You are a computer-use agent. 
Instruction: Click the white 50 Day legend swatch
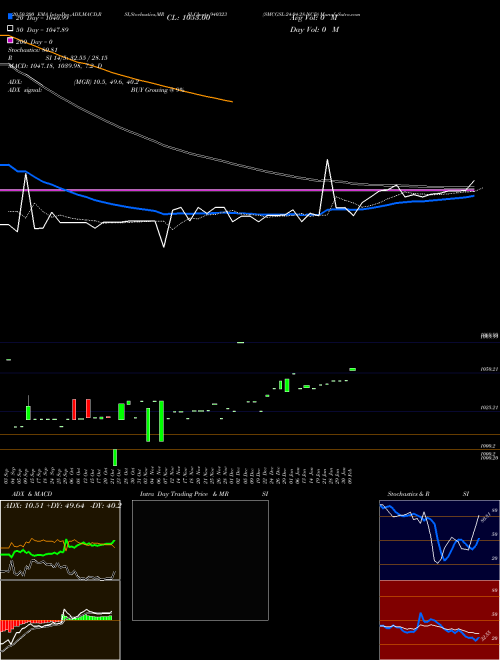[10, 29]
